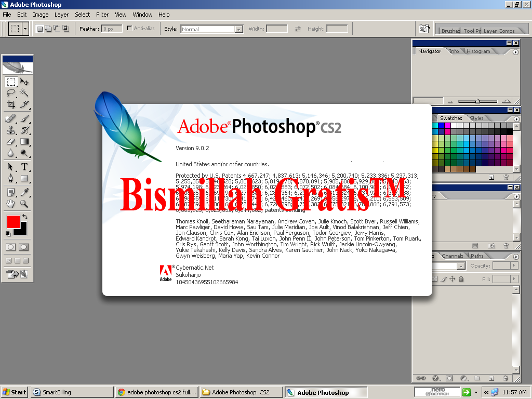
Task: Click the Navigator zoom slider handle
Action: [477, 101]
